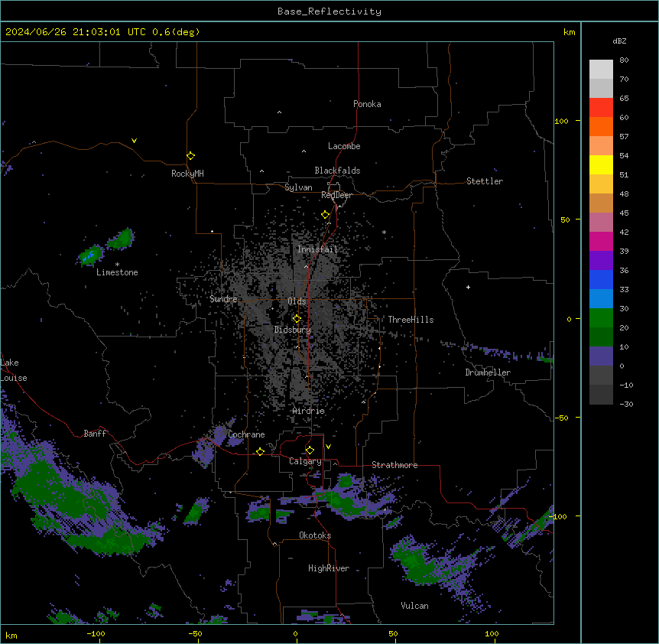Click the Sylvan label
This screenshot has height=644, width=659.
[298, 187]
